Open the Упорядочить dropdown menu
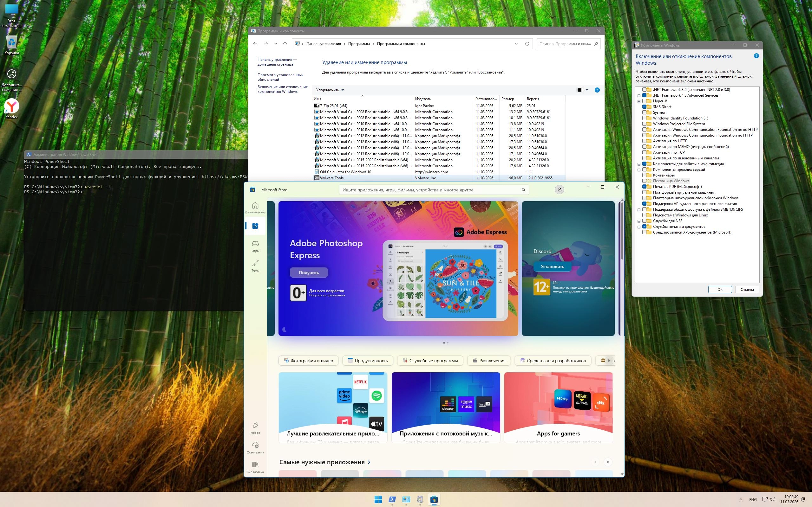The height and width of the screenshot is (507, 812). point(330,90)
